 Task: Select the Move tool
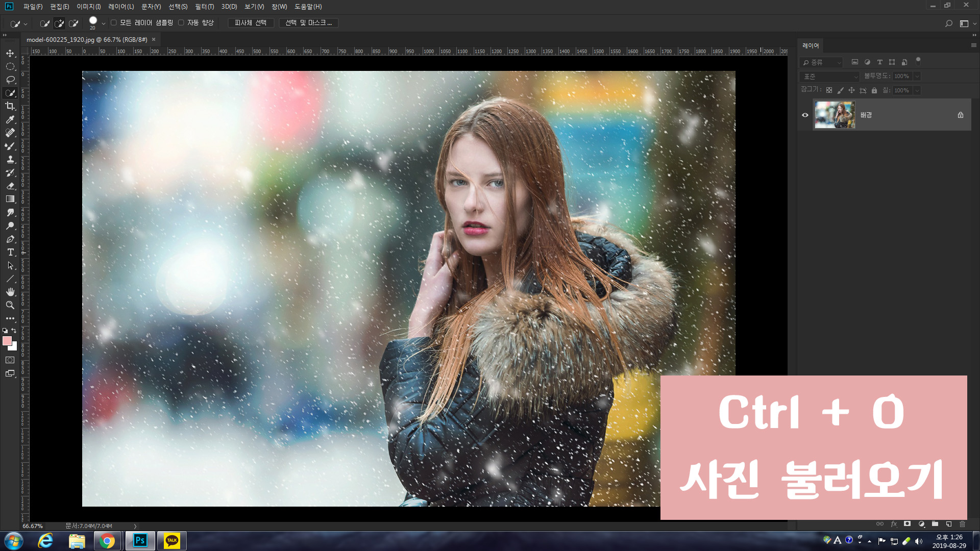click(x=10, y=54)
